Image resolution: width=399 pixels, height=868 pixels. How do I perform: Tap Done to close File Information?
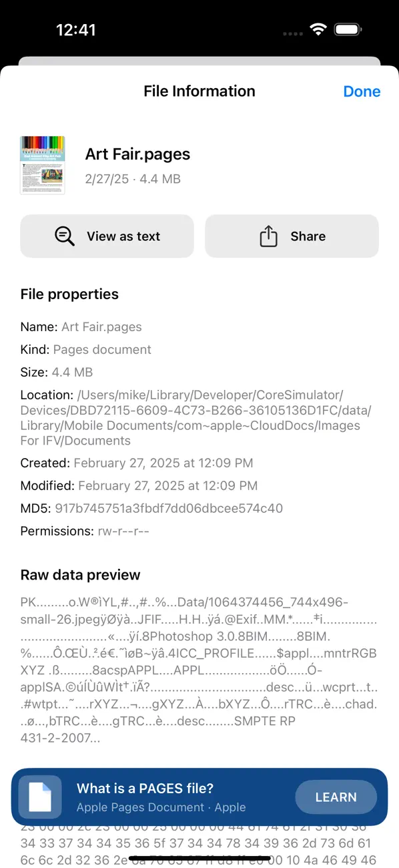[362, 91]
